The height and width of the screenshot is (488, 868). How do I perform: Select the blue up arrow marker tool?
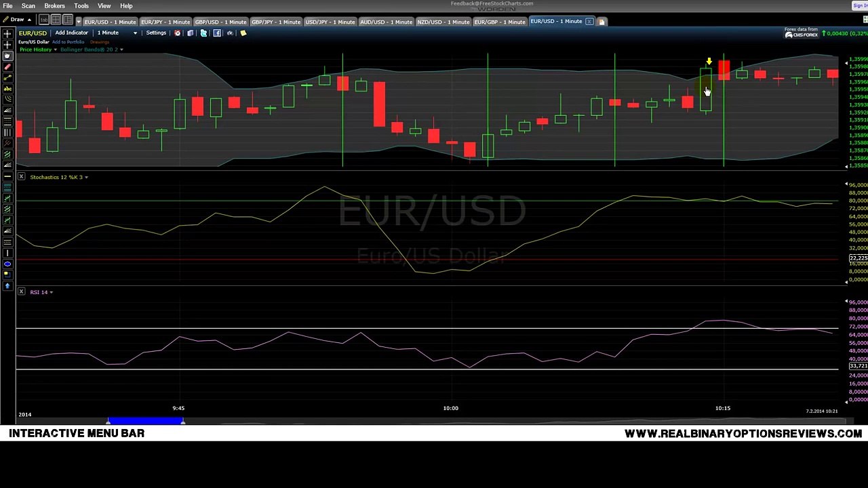pyautogui.click(x=7, y=286)
